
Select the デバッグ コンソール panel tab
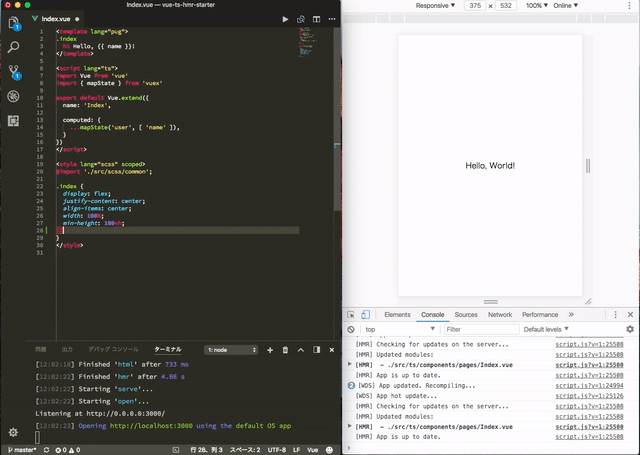coord(113,349)
